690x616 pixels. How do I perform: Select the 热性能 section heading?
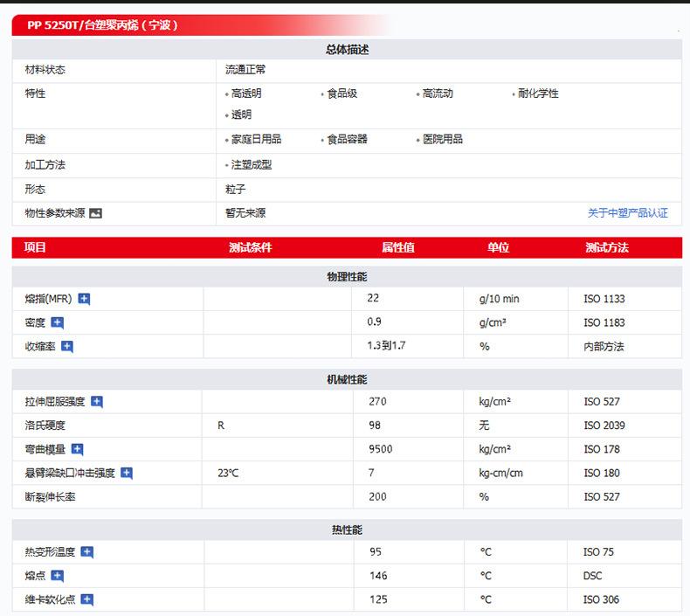[347, 529]
